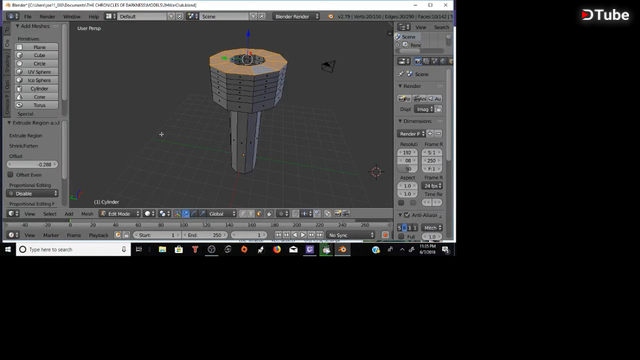Image resolution: width=640 pixels, height=360 pixels.
Task: Click the timeline editor type icon
Action: pos(13,235)
